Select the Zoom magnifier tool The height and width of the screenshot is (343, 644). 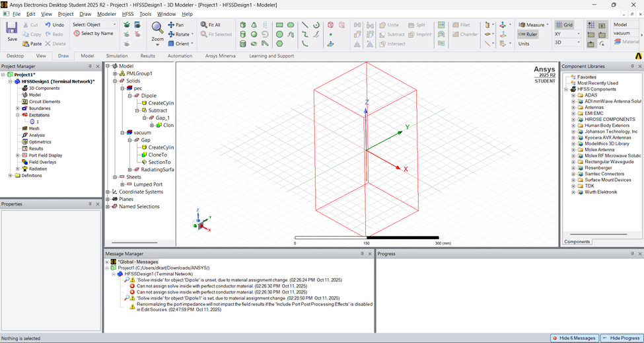pos(157,28)
